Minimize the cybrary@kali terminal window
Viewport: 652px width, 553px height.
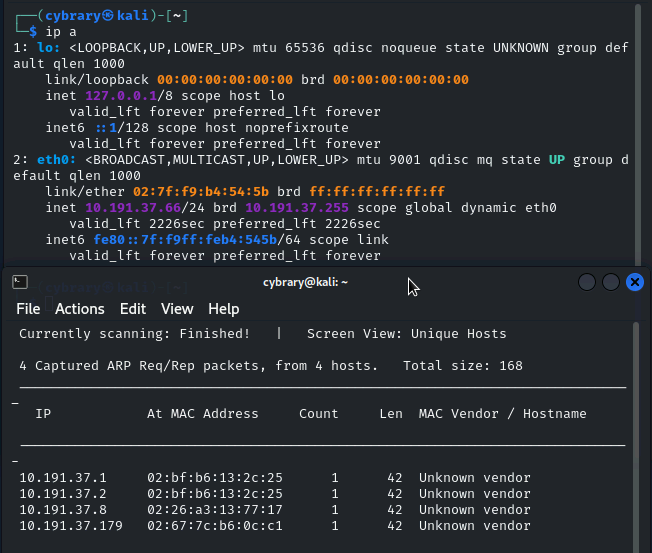[587, 283]
